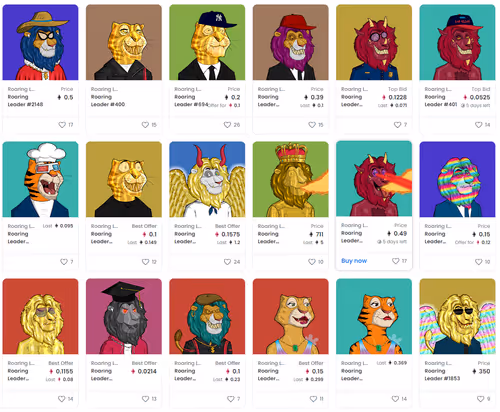500x412 pixels.
Task: Open the fire-breathing red devil lion image
Action: pyautogui.click(x=374, y=179)
